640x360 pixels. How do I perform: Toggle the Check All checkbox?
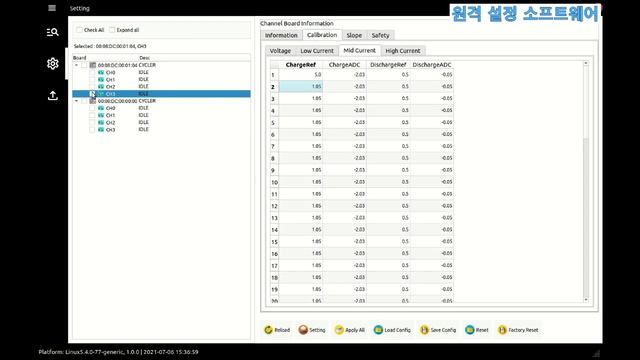click(x=79, y=30)
